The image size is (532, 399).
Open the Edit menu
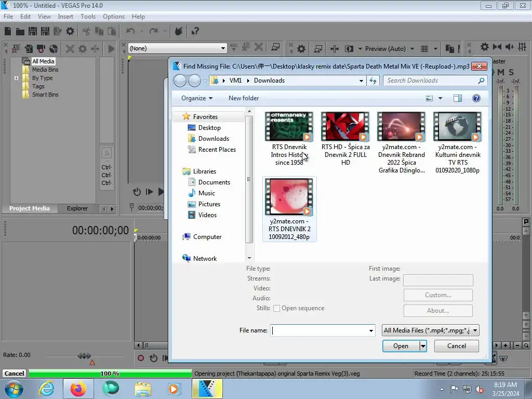pos(25,16)
